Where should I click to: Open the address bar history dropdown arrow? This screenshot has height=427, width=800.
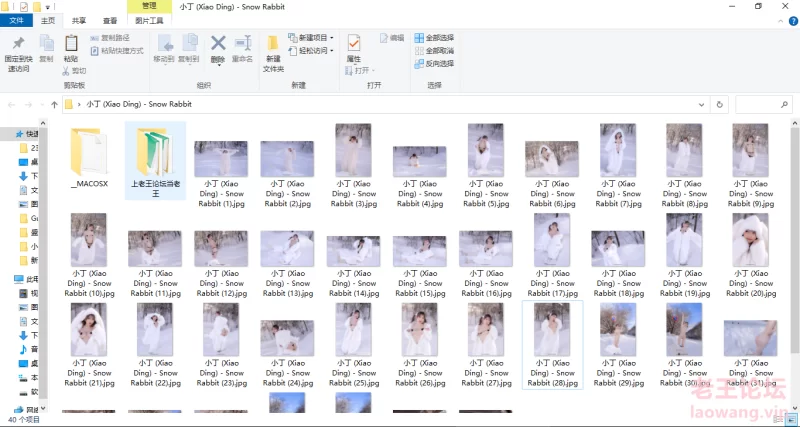(702, 105)
